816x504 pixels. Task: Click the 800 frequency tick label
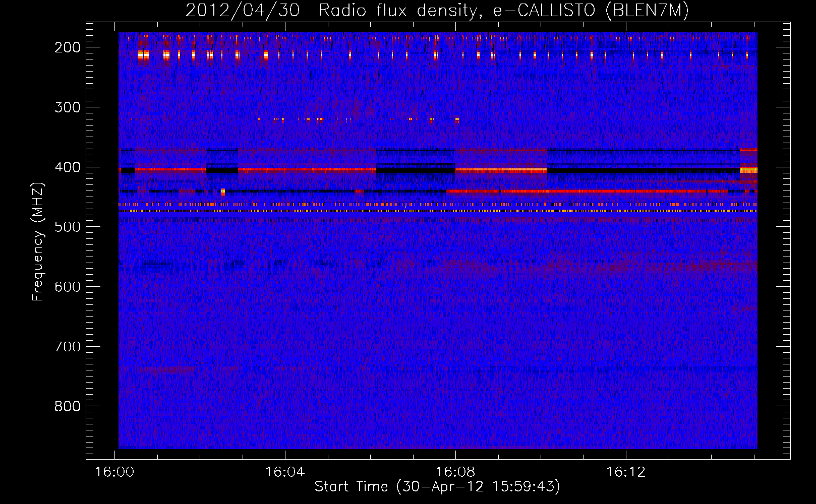68,406
